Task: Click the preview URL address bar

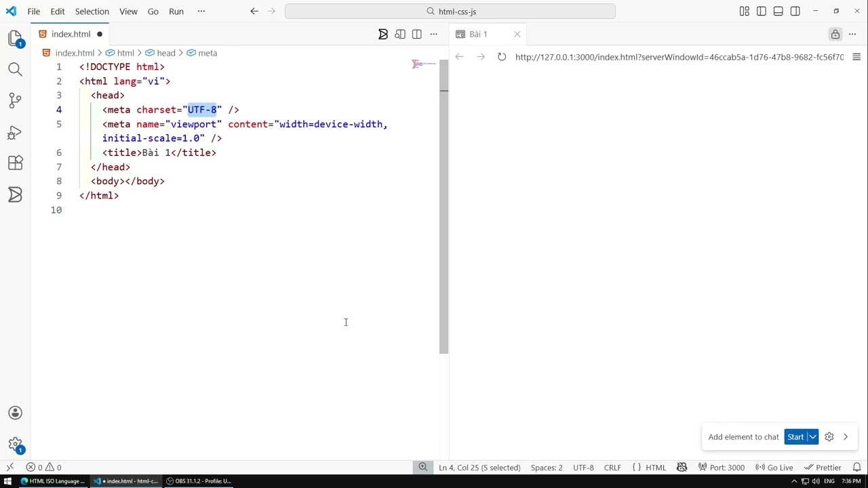Action: [x=679, y=57]
